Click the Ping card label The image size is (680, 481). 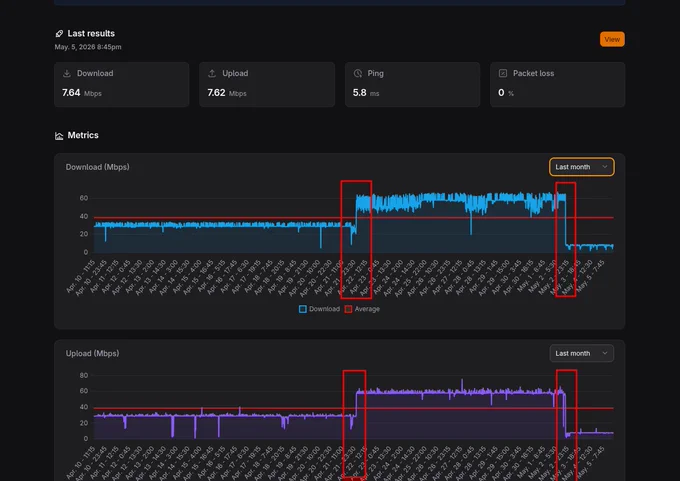pyautogui.click(x=376, y=73)
